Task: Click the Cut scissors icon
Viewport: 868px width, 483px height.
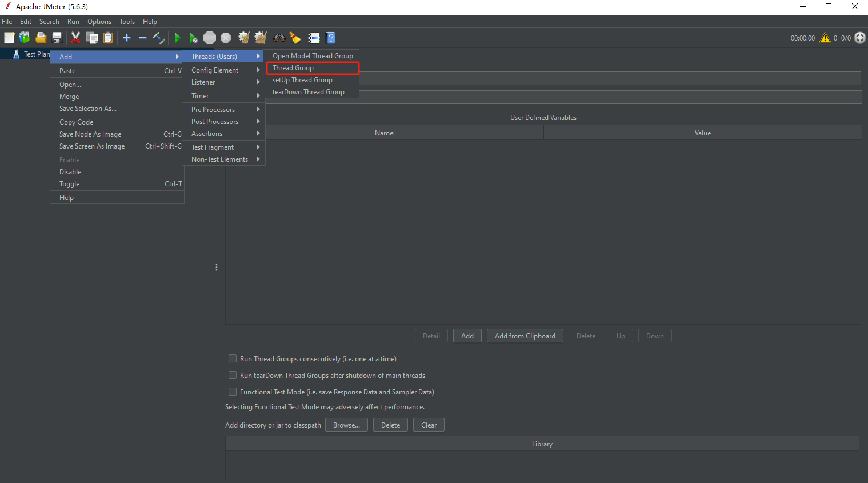Action: pyautogui.click(x=75, y=38)
